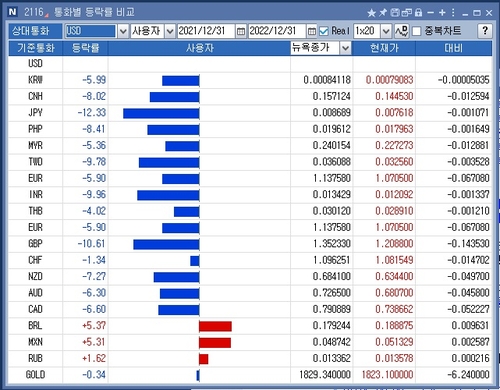Expand the 뉴욕종가 column dropdown
Screen dimensions: 500x390
[x=345, y=48]
